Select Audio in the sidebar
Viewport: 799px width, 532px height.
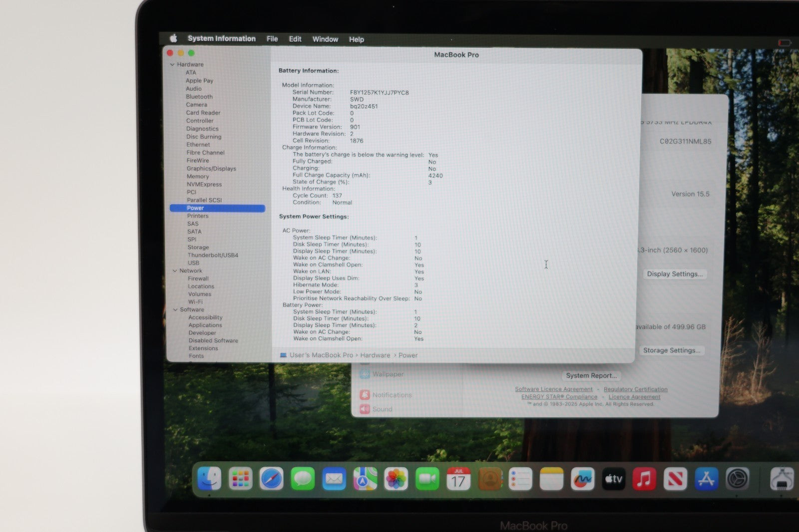(194, 89)
